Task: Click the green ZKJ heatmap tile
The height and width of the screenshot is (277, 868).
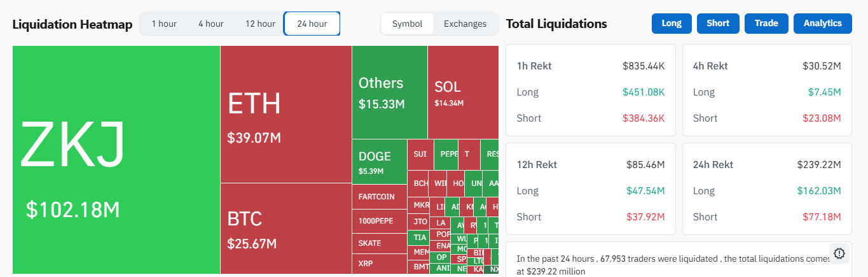Action: pos(116,159)
